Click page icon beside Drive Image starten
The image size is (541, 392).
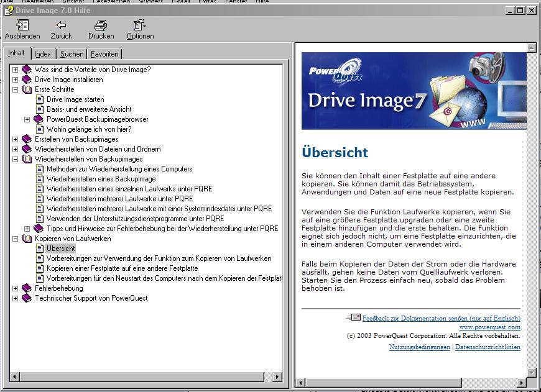(x=40, y=99)
